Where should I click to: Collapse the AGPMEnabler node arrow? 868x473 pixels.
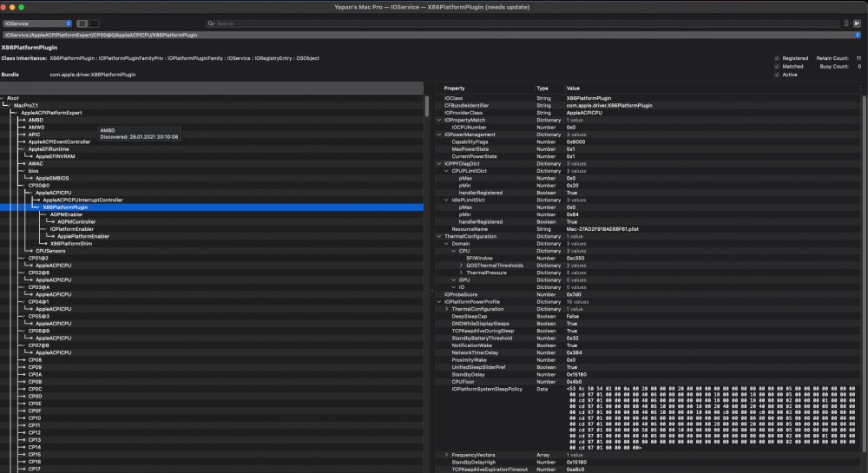pos(45,214)
